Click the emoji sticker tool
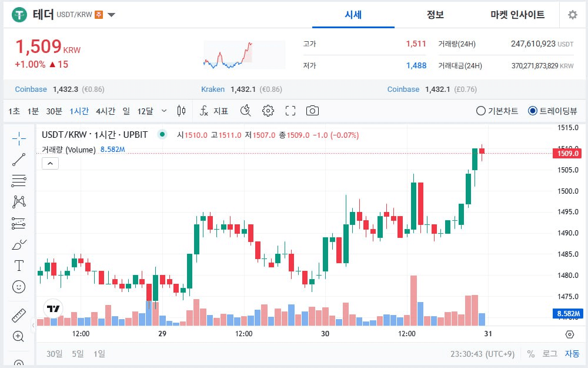The height and width of the screenshot is (368, 588). (19, 287)
